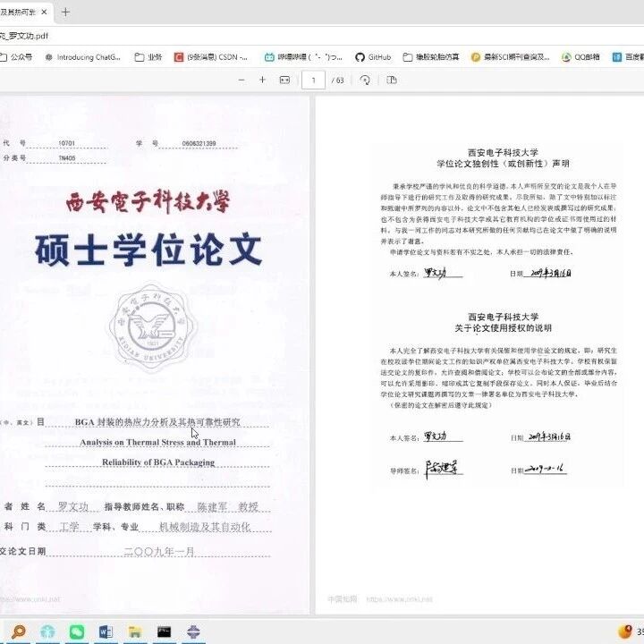Click the address bar showing 罗文功.pdf
Image resolution: width=644 pixels, height=644 pixels.
point(25,36)
